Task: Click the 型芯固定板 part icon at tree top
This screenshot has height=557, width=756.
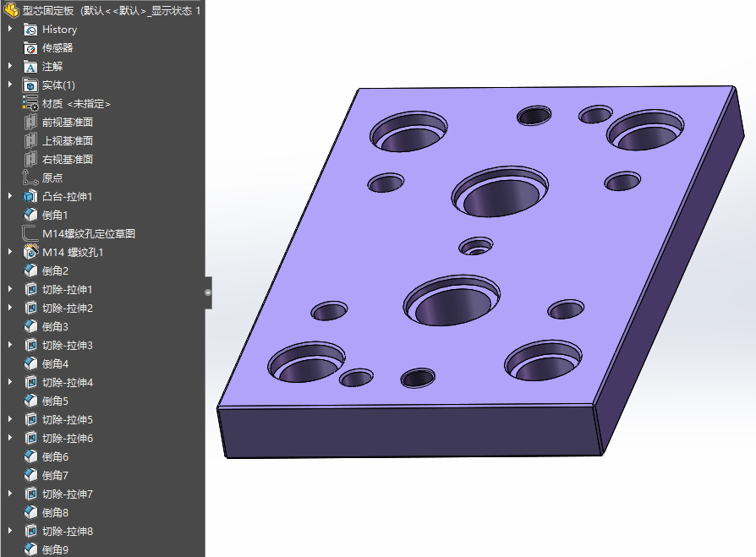Action: pos(11,10)
